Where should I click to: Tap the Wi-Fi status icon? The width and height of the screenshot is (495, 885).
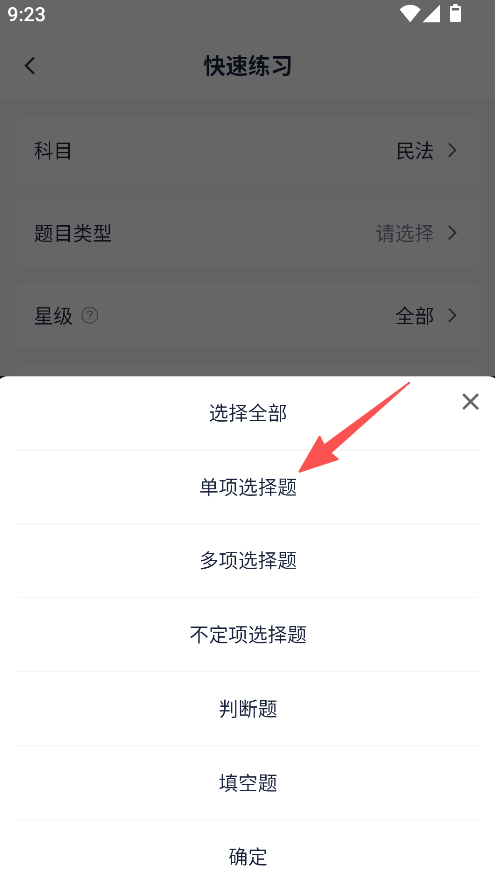[410, 14]
